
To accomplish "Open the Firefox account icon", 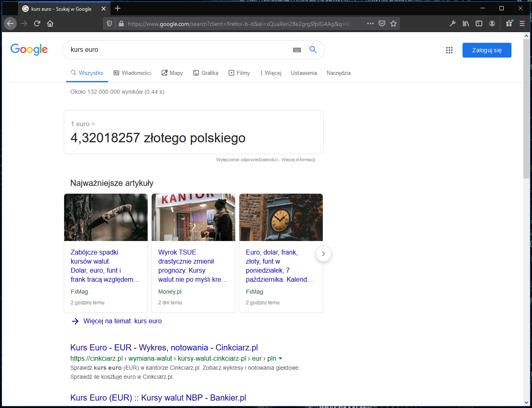I will tap(492, 23).
